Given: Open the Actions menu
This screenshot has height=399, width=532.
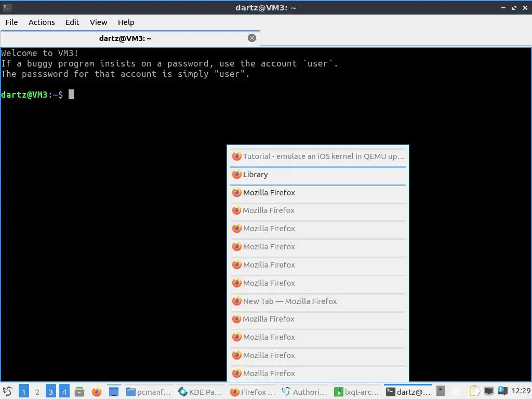Looking at the screenshot, I should pos(42,22).
